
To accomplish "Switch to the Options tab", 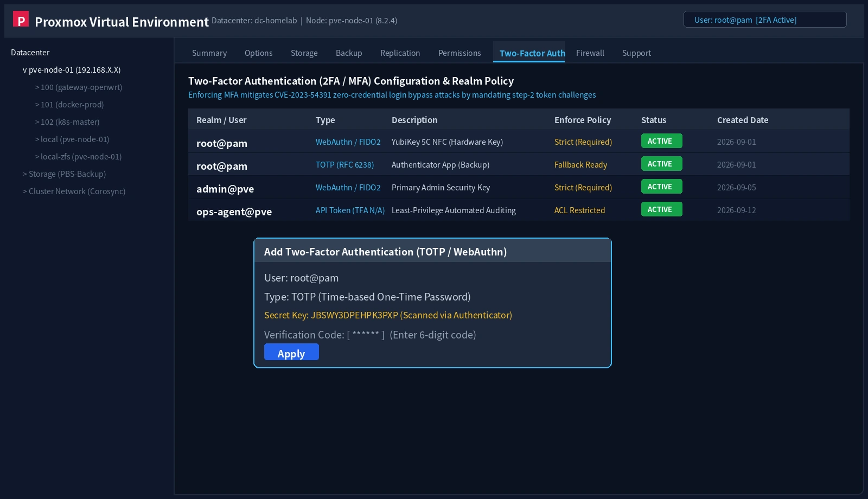I will (259, 53).
